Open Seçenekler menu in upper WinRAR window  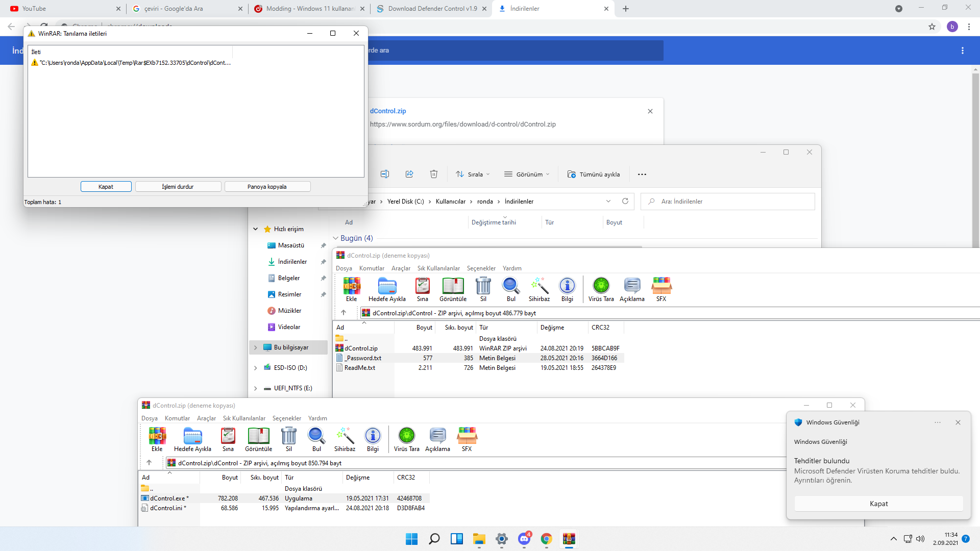[x=481, y=268]
